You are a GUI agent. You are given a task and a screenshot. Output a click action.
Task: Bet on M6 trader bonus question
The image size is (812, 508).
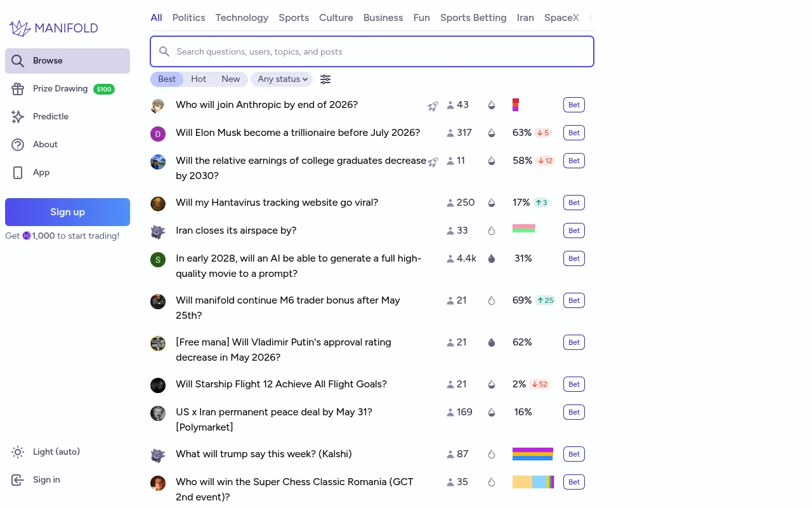(x=574, y=300)
